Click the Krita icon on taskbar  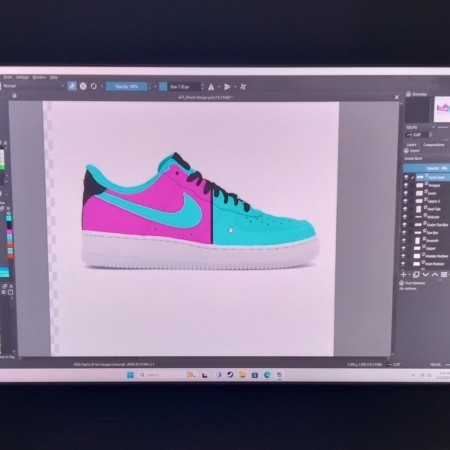279,375
